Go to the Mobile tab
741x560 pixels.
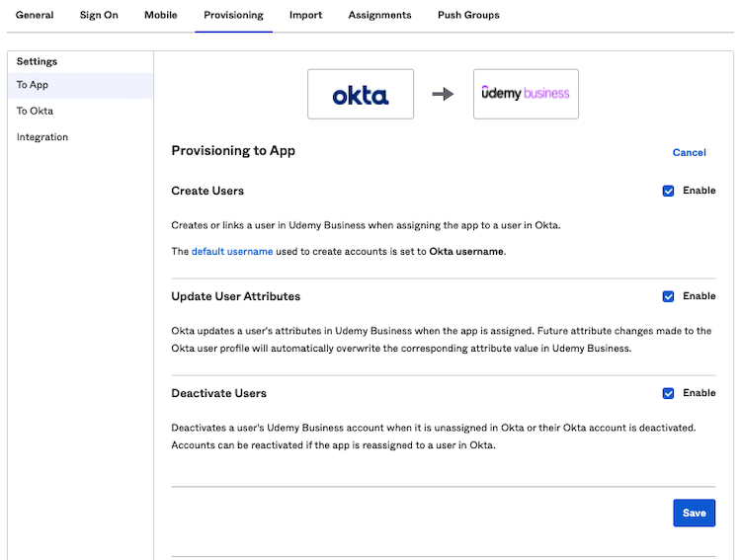161,15
